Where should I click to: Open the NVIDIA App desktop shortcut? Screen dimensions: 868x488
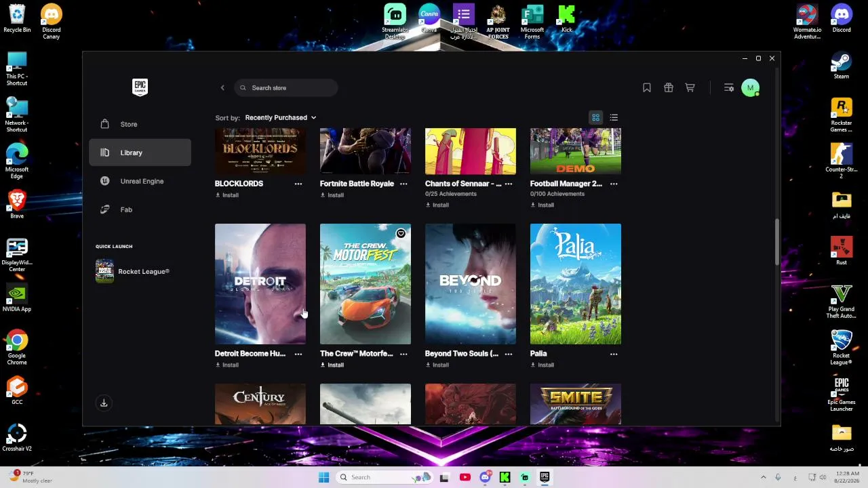pos(17,298)
